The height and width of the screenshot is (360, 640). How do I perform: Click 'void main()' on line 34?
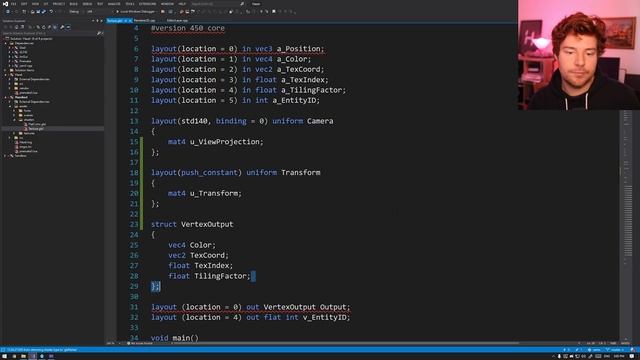175,338
